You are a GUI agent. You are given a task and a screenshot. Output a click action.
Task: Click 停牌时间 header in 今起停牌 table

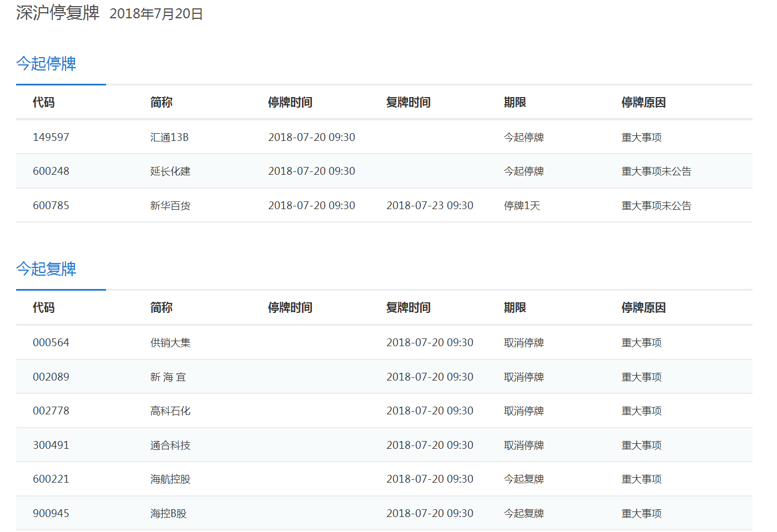(290, 103)
